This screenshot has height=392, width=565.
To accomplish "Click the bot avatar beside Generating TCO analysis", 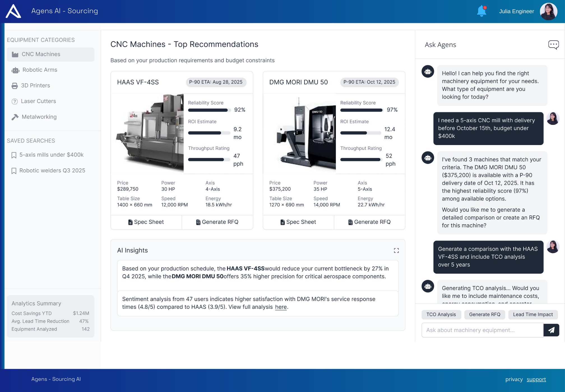I will coord(428,286).
